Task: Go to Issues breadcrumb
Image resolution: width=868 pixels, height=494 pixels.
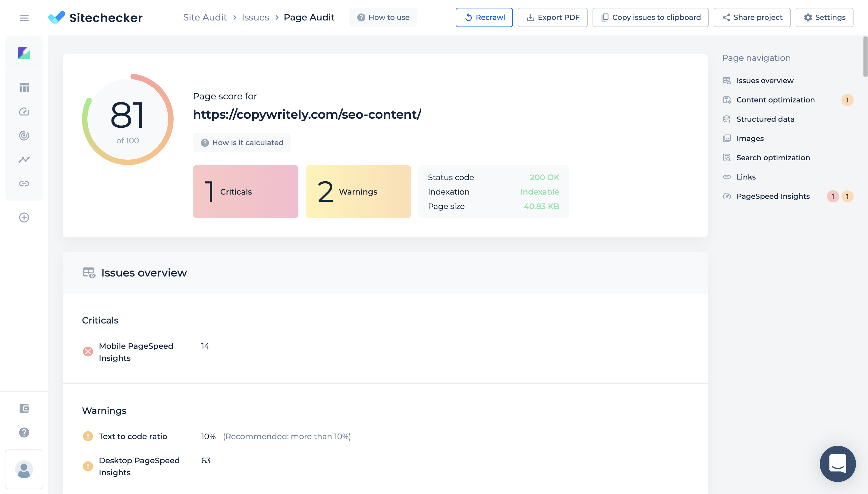Action: coord(255,17)
